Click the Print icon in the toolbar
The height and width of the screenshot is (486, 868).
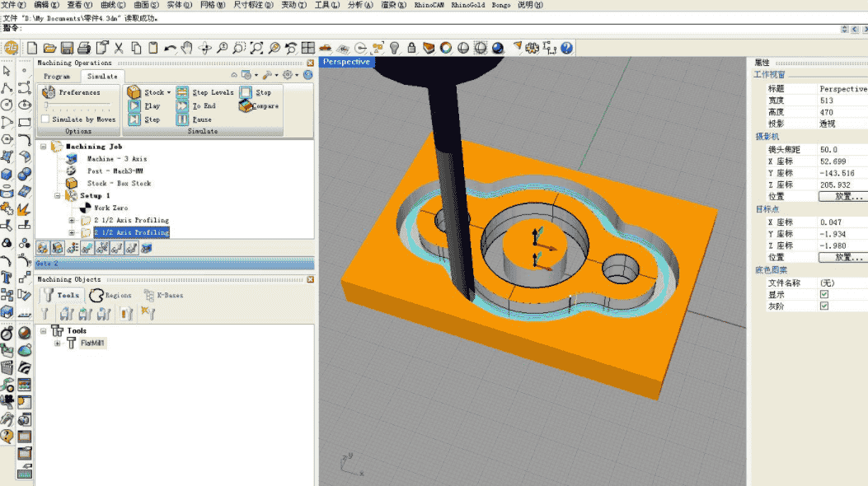pos(84,48)
